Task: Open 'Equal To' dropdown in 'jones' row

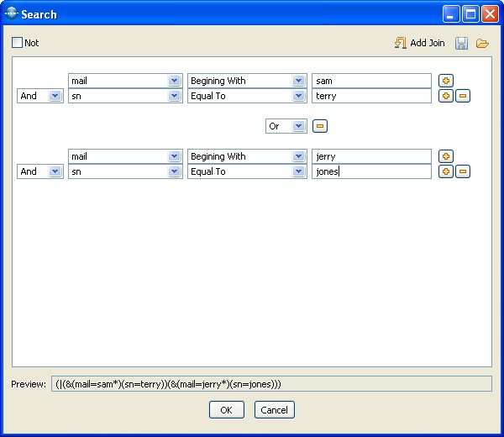Action: (x=298, y=171)
